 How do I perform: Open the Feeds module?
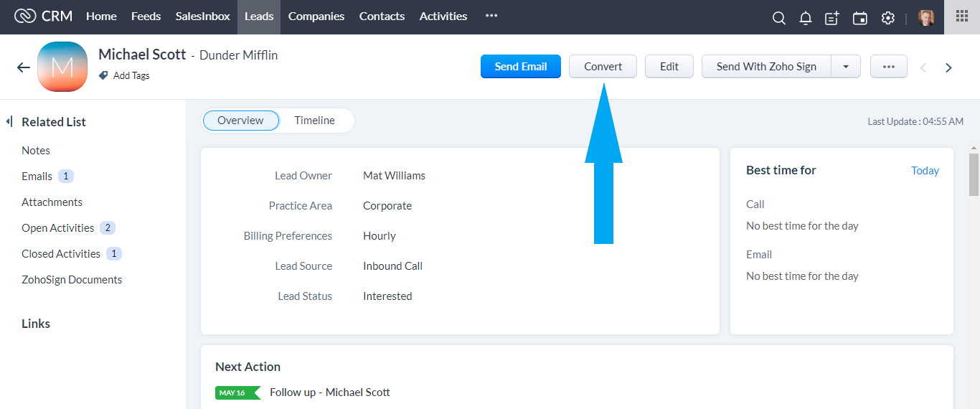click(146, 16)
